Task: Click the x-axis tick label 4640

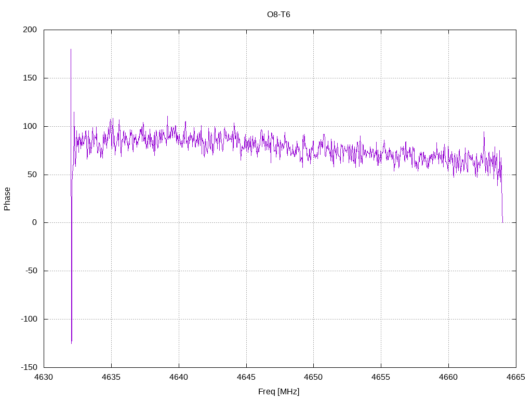Action: (x=179, y=377)
